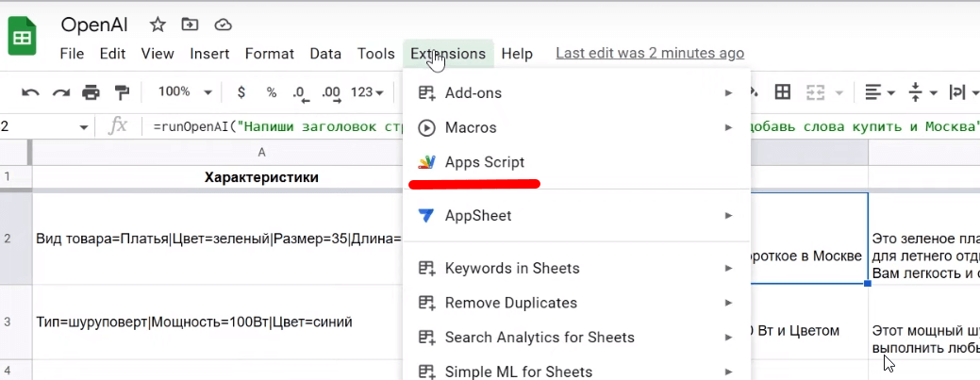
Task: Select Add-ons menu entry
Action: (x=575, y=93)
